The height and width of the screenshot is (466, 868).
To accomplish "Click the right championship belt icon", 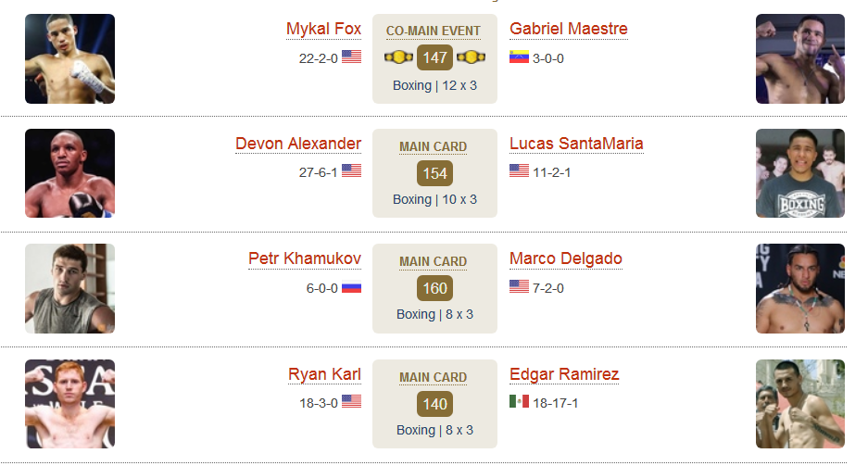I will [x=472, y=57].
